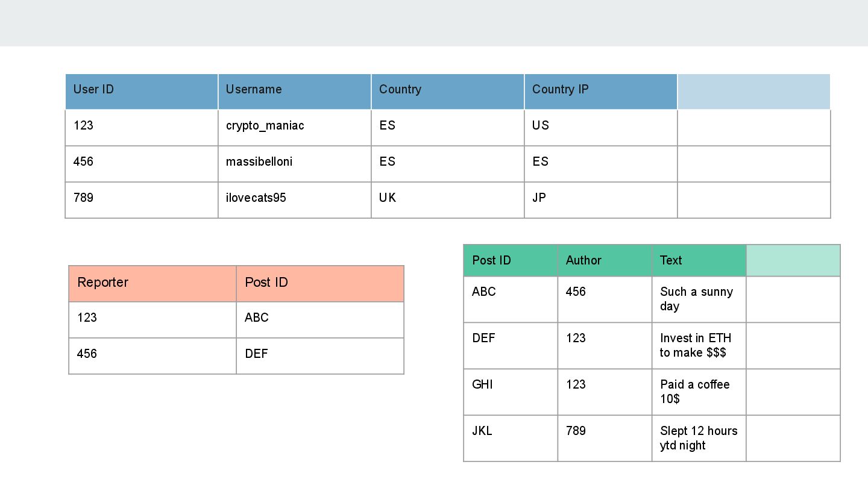
Task: Click the JP country IP cell
Action: click(x=601, y=200)
